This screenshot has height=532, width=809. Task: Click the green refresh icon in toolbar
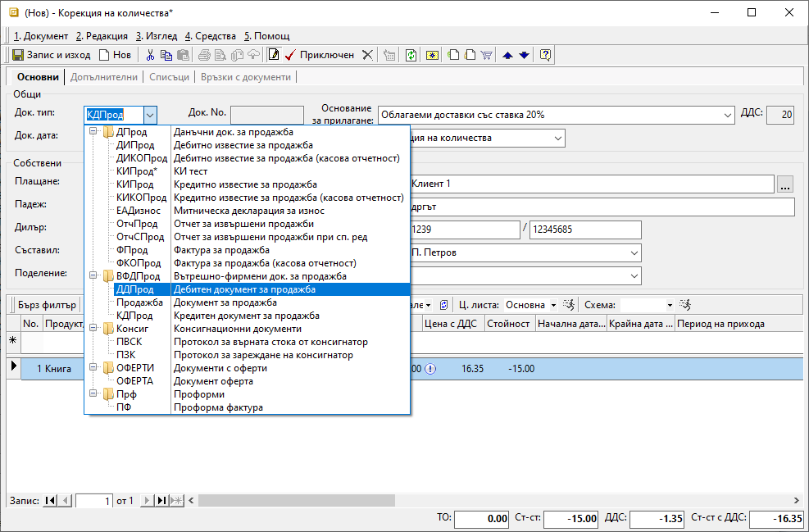point(411,55)
